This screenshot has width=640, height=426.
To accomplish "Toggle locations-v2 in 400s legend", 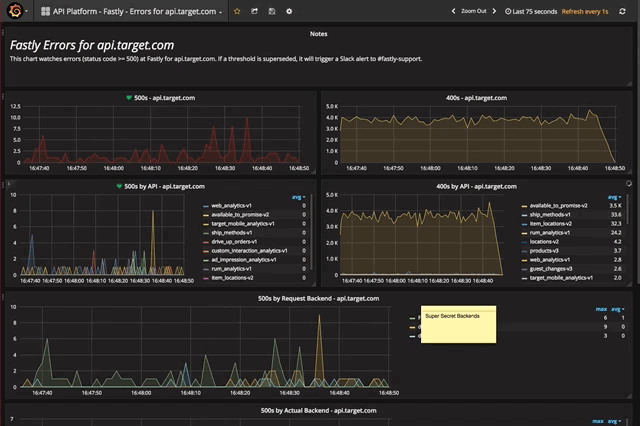I will [544, 242].
